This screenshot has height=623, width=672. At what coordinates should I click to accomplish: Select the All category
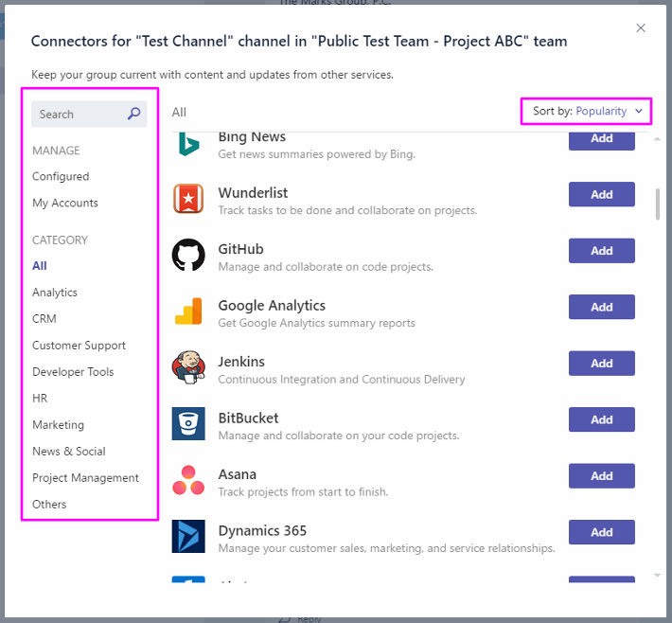(40, 266)
